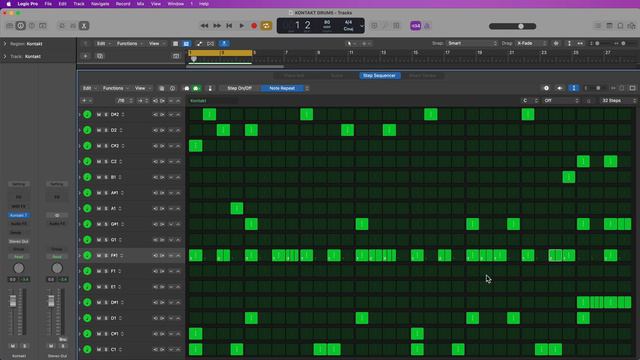Toggle the green MIDI input button
640x360 pixels.
(x=196, y=88)
